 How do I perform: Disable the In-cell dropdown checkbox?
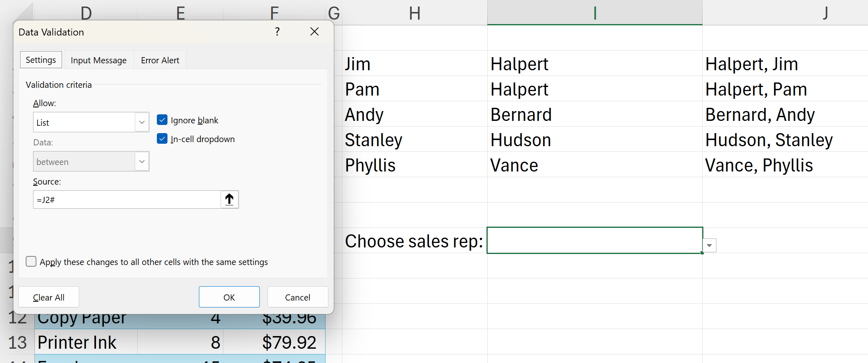pyautogui.click(x=162, y=139)
